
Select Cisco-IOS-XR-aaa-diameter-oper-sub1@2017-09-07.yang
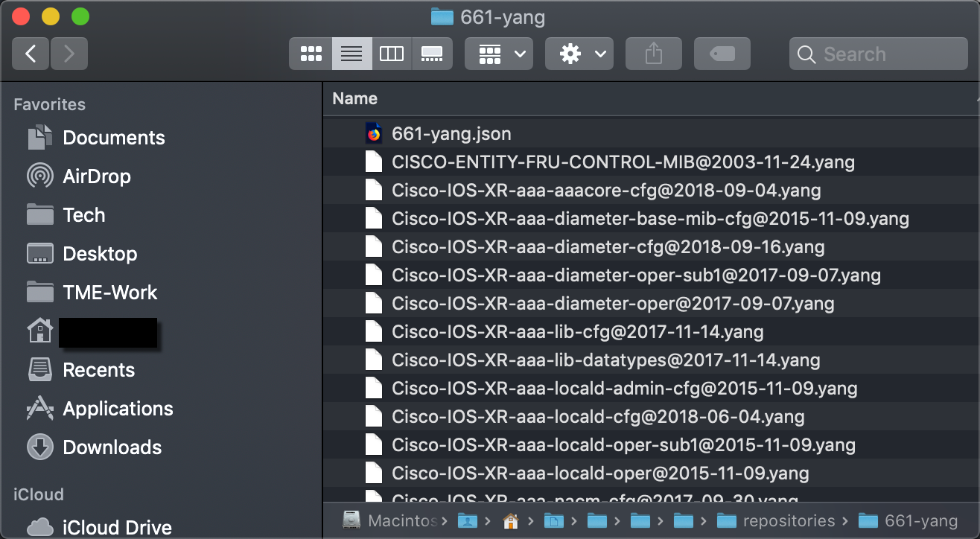pyautogui.click(x=652, y=275)
